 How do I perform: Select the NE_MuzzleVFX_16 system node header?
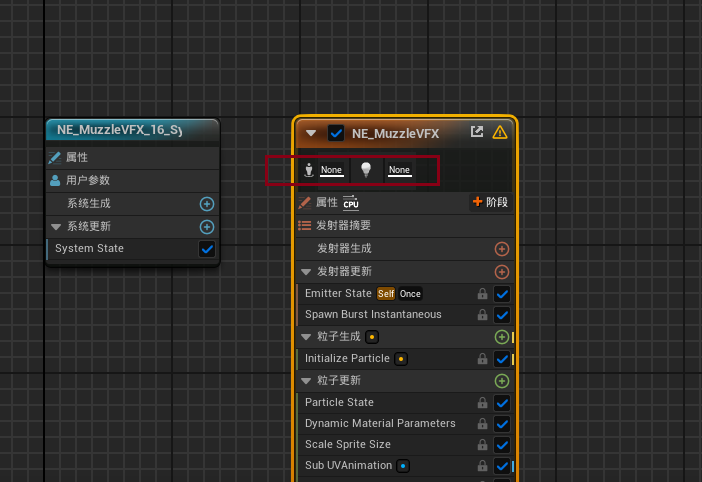[133, 130]
